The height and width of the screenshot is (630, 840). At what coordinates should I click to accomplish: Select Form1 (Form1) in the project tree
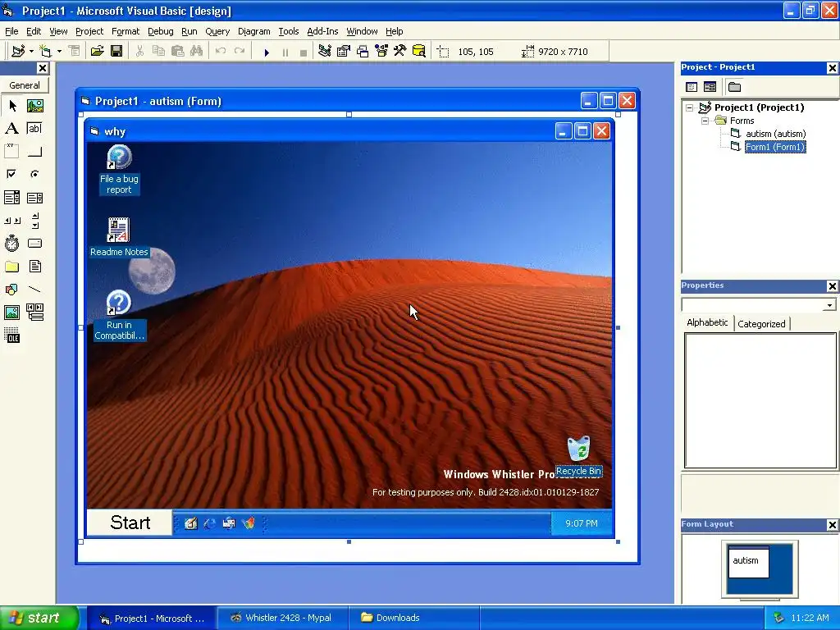[x=775, y=147]
